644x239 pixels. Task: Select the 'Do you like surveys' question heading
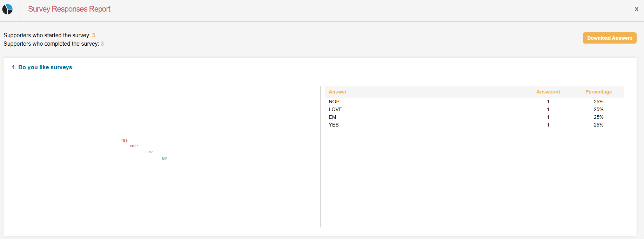click(42, 67)
